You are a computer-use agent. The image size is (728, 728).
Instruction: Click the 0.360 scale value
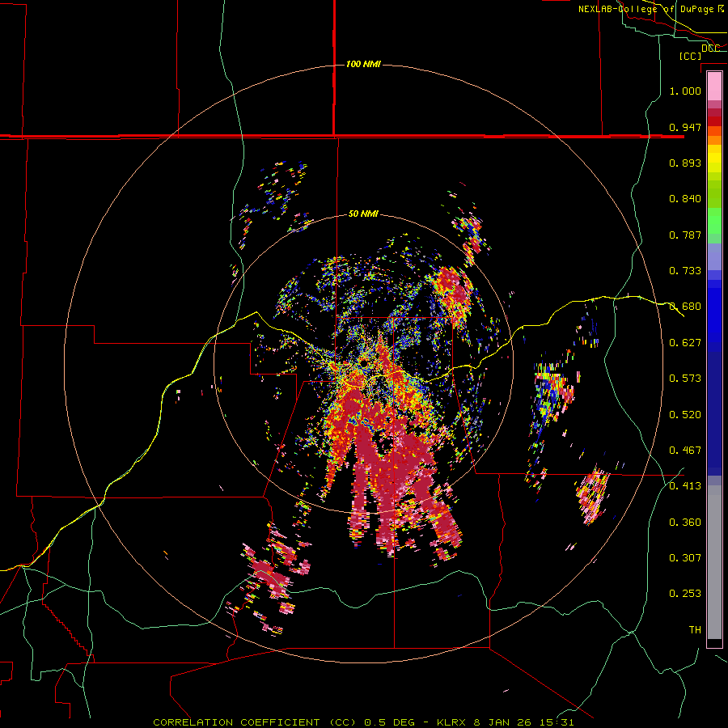685,523
